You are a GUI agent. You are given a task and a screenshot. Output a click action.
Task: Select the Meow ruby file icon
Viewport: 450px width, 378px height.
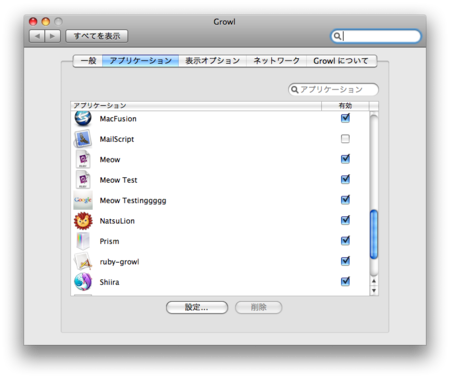click(83, 159)
